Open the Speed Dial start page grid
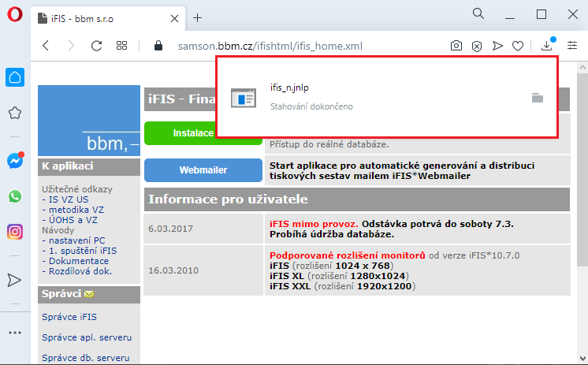 121,46
